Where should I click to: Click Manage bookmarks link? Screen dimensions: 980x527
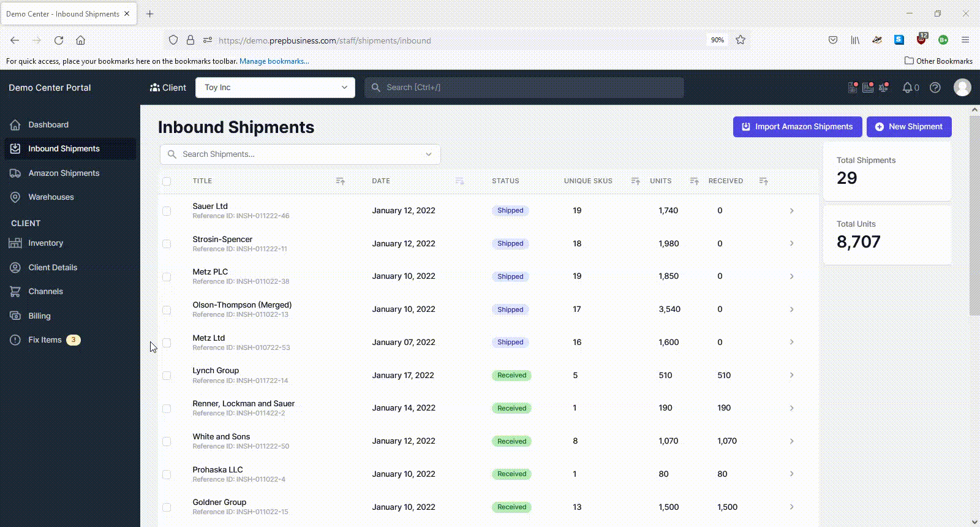[x=274, y=61]
